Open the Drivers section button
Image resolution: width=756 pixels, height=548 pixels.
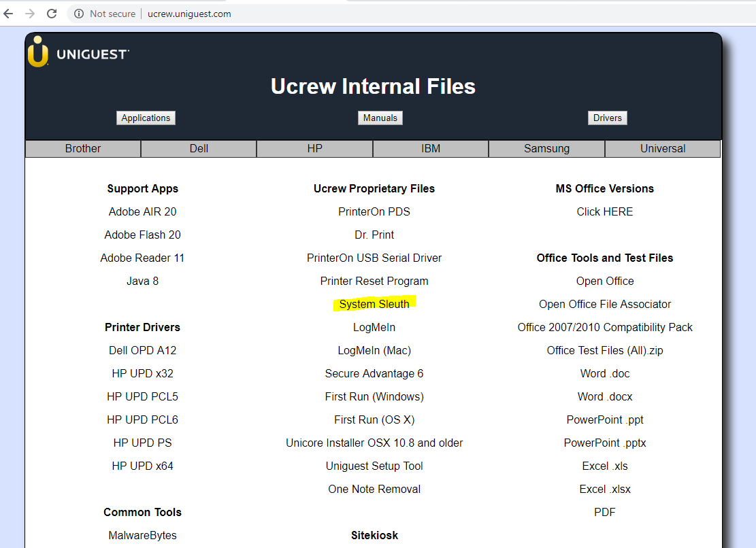[608, 118]
